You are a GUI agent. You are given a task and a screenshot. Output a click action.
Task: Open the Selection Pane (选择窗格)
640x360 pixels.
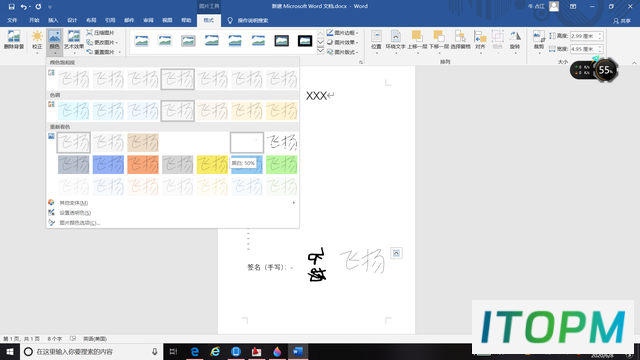point(460,40)
